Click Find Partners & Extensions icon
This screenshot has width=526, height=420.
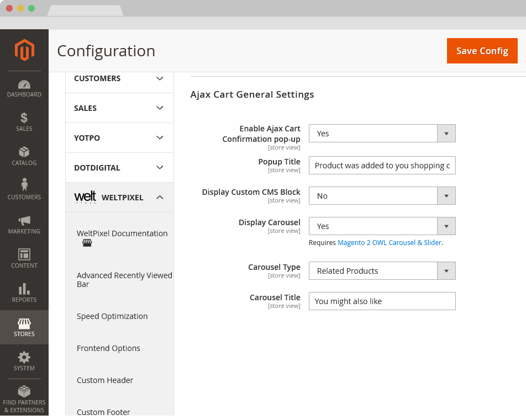[24, 392]
